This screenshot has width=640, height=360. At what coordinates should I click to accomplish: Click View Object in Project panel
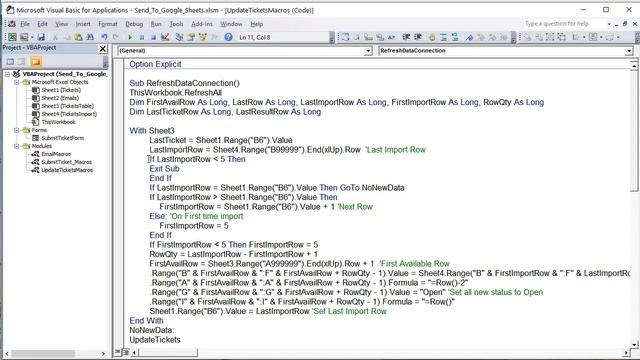click(x=22, y=62)
